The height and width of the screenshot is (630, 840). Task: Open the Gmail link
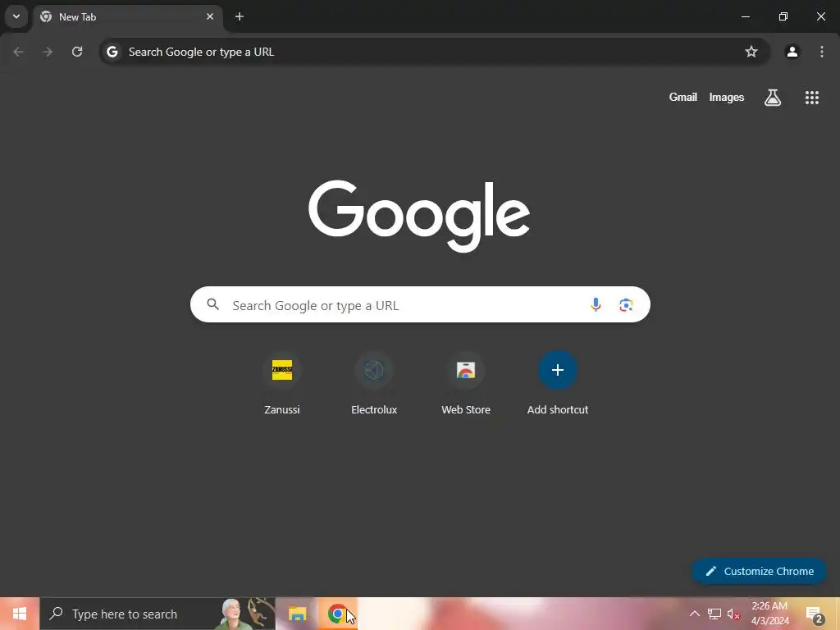(682, 98)
